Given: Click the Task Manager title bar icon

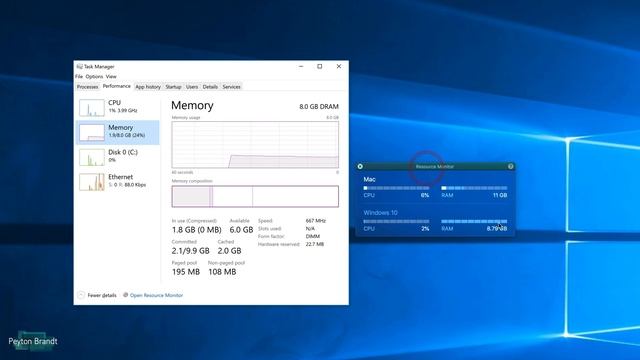Looking at the screenshot, I should (79, 67).
